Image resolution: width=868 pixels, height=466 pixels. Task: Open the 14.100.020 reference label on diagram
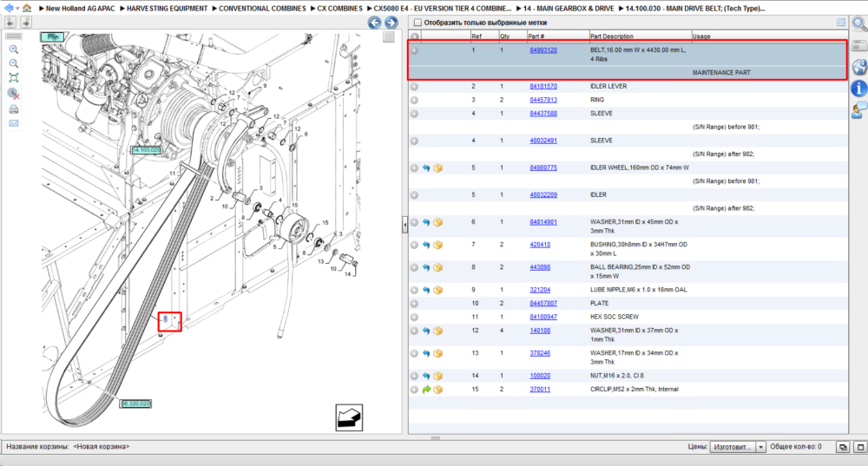tap(146, 150)
